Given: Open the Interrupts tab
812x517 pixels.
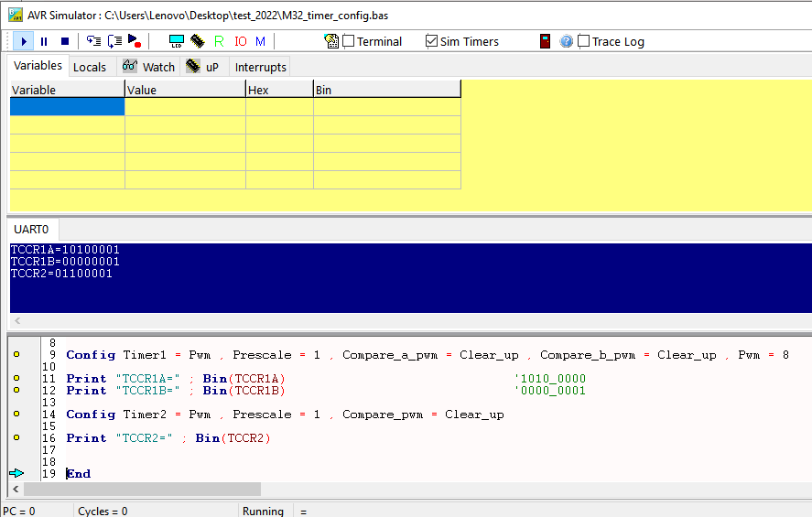Looking at the screenshot, I should coord(261,68).
